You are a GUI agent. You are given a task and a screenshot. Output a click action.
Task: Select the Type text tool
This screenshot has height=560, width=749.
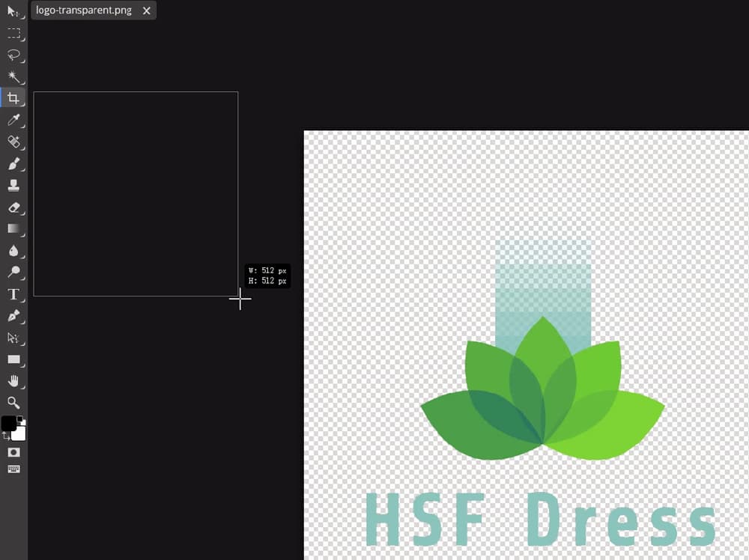tap(13, 294)
